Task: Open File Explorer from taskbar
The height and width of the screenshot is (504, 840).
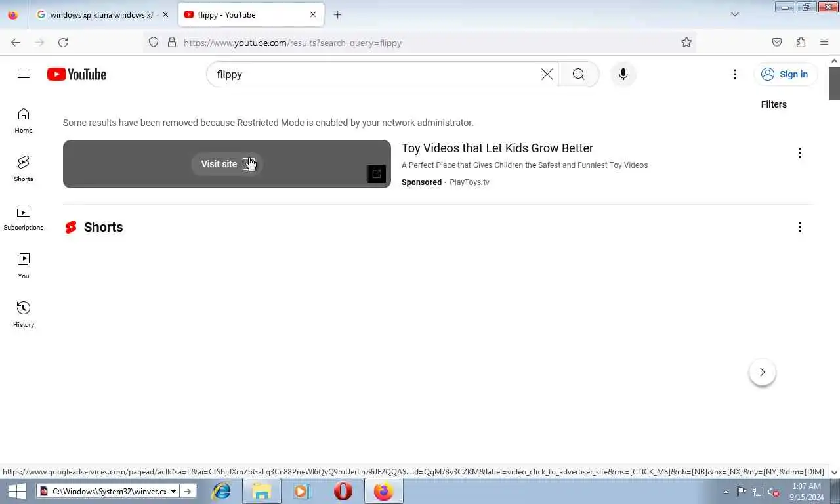Action: 262,491
